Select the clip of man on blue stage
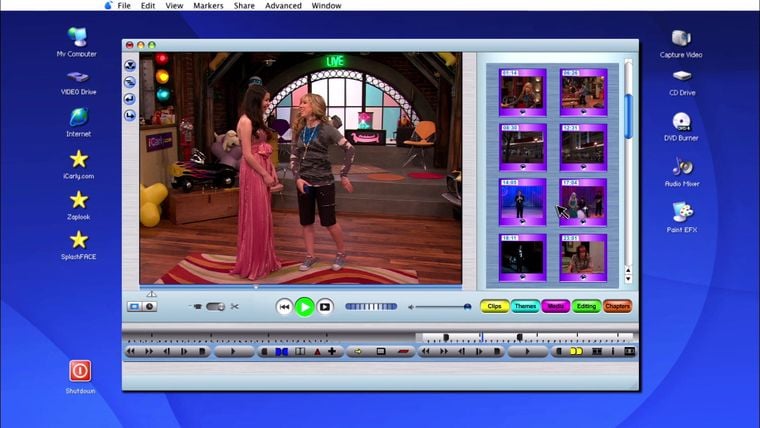The image size is (760, 428). tap(522, 202)
